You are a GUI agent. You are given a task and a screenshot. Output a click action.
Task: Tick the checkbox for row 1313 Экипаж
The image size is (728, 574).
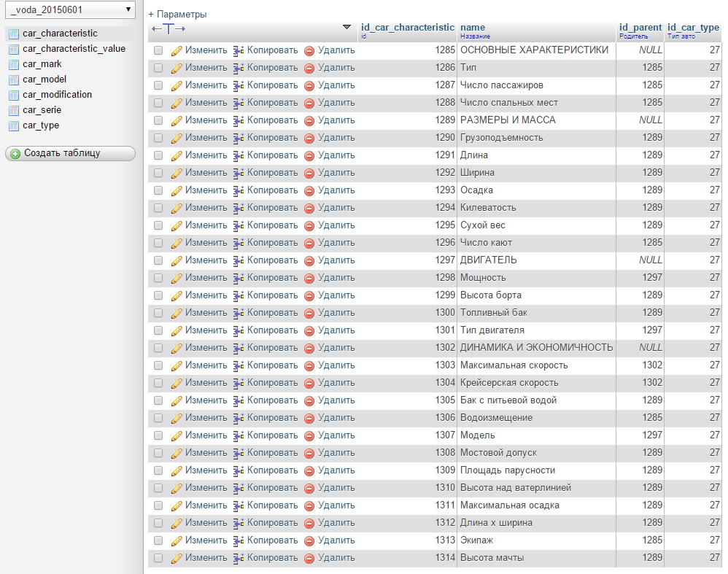coord(158,540)
